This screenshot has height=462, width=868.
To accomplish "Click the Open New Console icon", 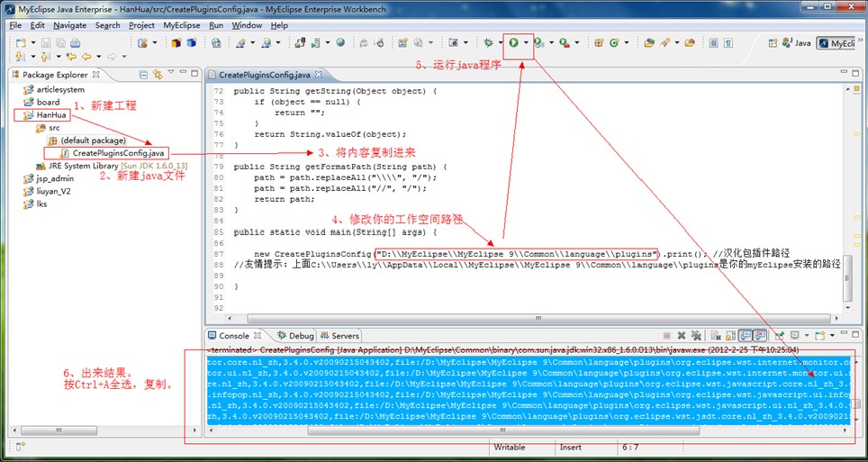I will click(x=820, y=335).
